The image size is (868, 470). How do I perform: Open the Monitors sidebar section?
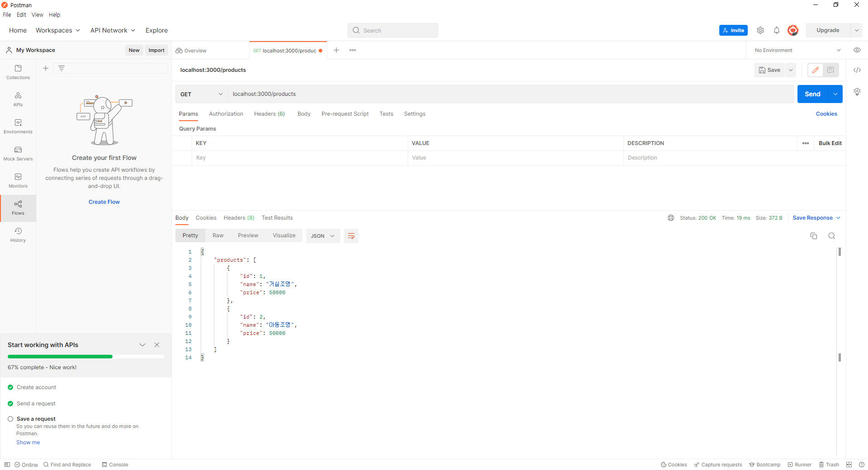(x=18, y=181)
